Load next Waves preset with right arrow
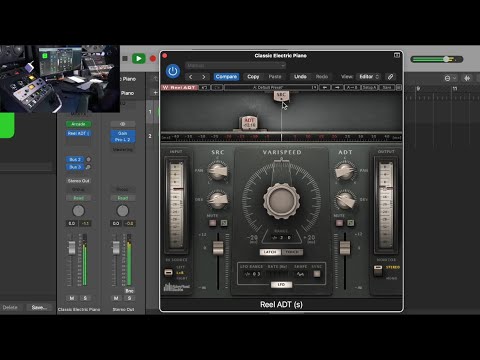The height and width of the screenshot is (360, 480). pyautogui.click(x=337, y=87)
